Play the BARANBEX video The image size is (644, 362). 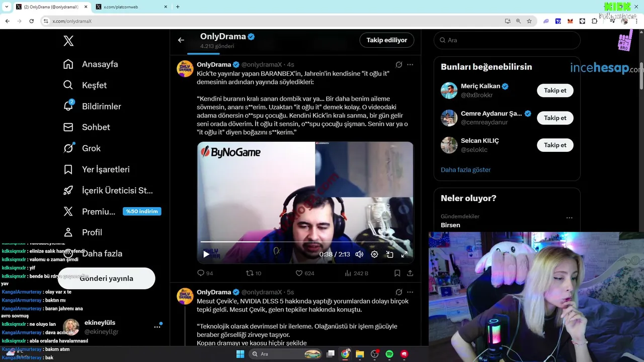[x=206, y=254]
